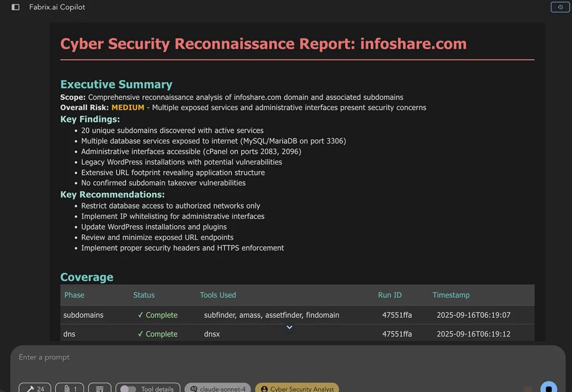Screen dimensions: 572x392
Task: Click the Implement IP whitelisting recommendation
Action: tap(173, 217)
